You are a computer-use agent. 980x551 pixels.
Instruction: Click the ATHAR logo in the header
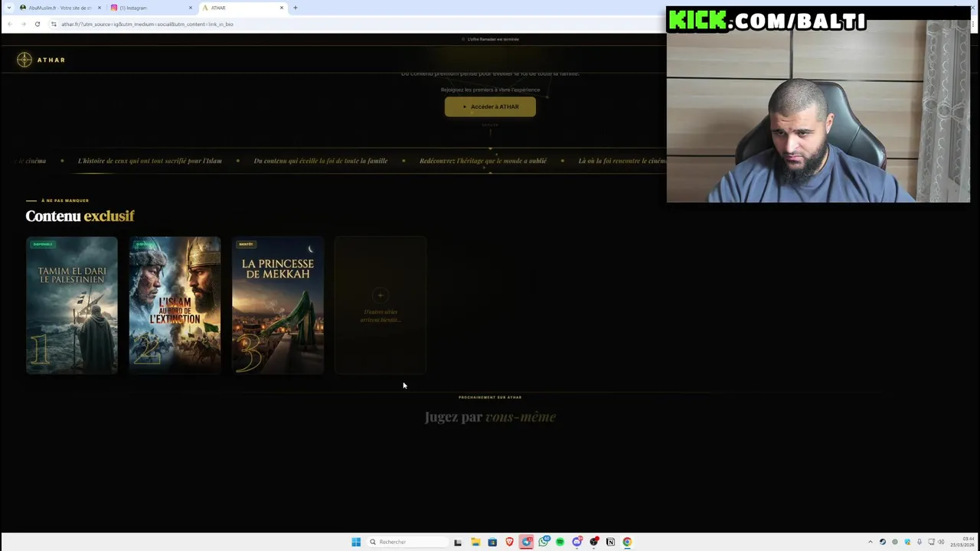click(41, 60)
